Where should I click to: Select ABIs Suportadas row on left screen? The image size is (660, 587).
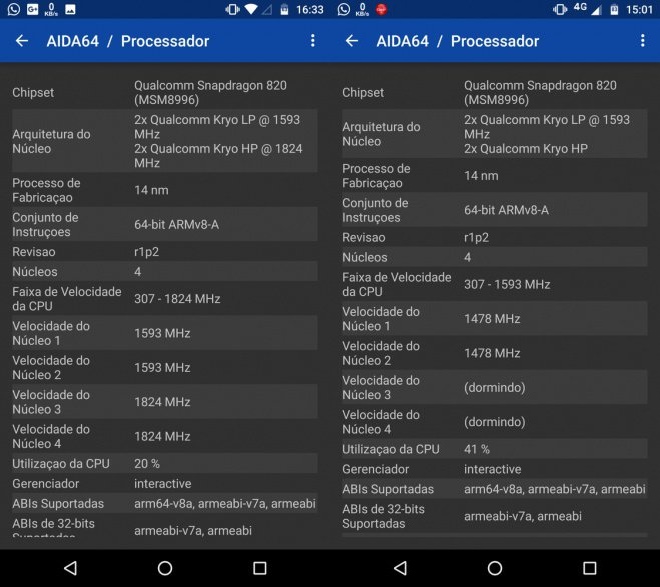point(165,504)
